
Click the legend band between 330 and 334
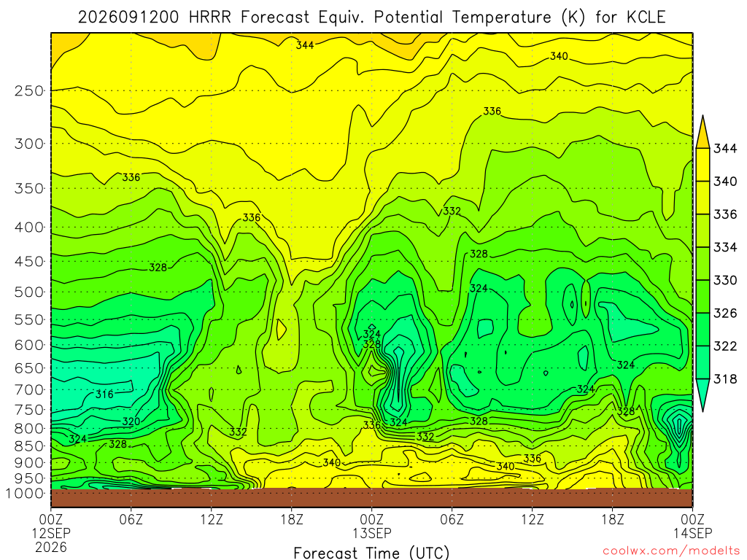tap(703, 263)
